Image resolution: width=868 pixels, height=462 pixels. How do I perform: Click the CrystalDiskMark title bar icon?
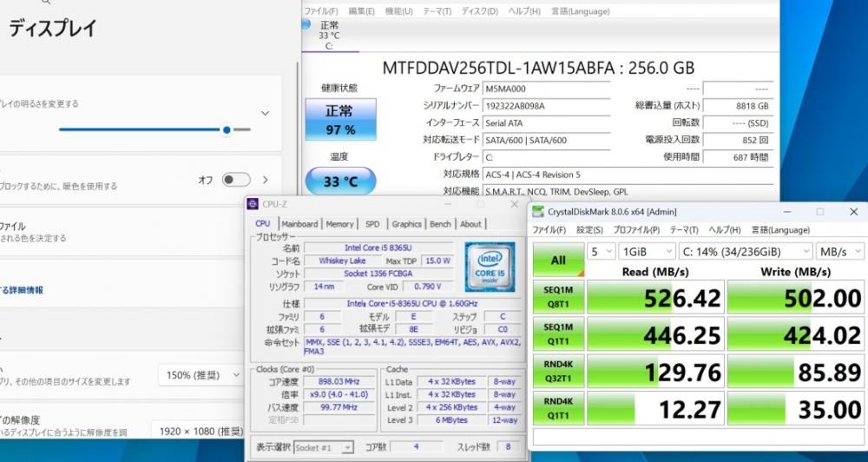point(537,212)
